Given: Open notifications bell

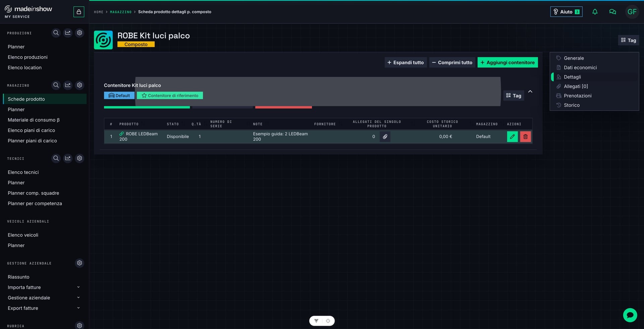Looking at the screenshot, I should (x=595, y=12).
